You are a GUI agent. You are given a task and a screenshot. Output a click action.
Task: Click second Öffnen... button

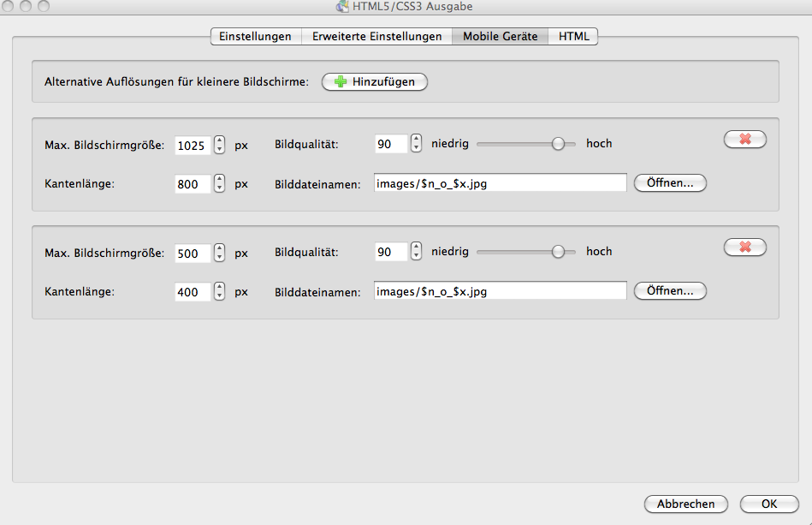point(670,291)
